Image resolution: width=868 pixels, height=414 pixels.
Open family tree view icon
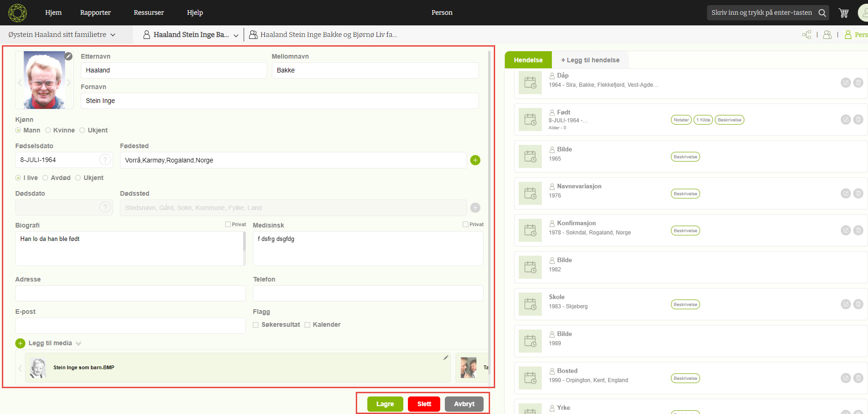click(x=806, y=35)
